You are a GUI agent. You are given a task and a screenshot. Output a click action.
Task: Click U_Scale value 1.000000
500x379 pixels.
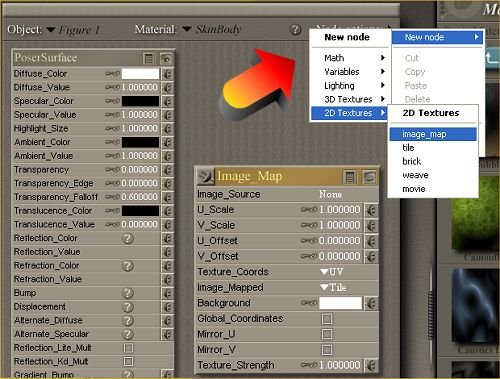click(340, 210)
